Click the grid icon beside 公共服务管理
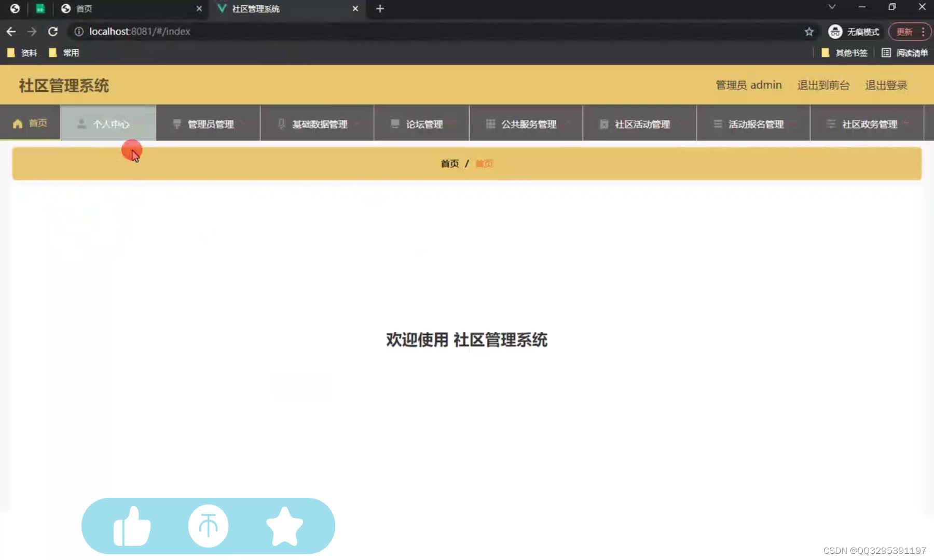The width and height of the screenshot is (934, 560). [490, 123]
